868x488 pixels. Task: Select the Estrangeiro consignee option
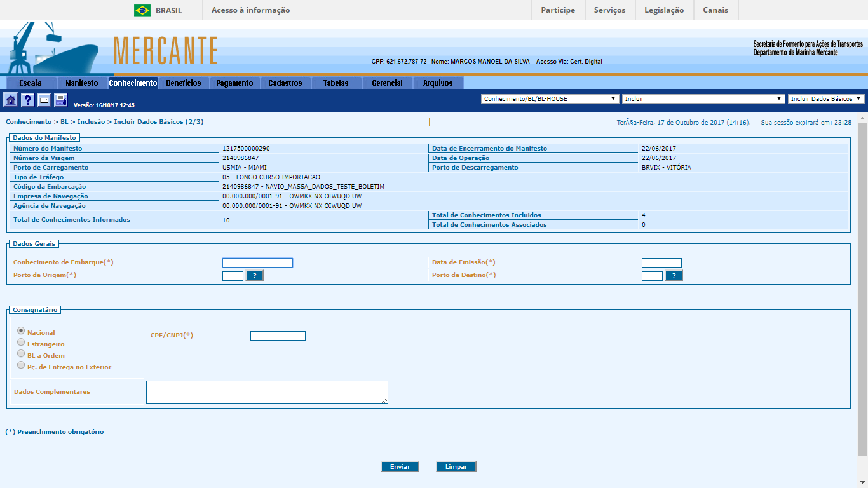click(21, 342)
